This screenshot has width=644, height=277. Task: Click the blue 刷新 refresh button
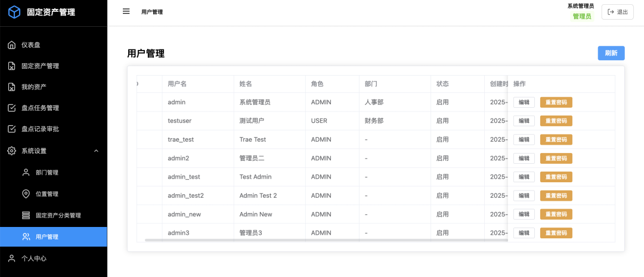pyautogui.click(x=611, y=54)
